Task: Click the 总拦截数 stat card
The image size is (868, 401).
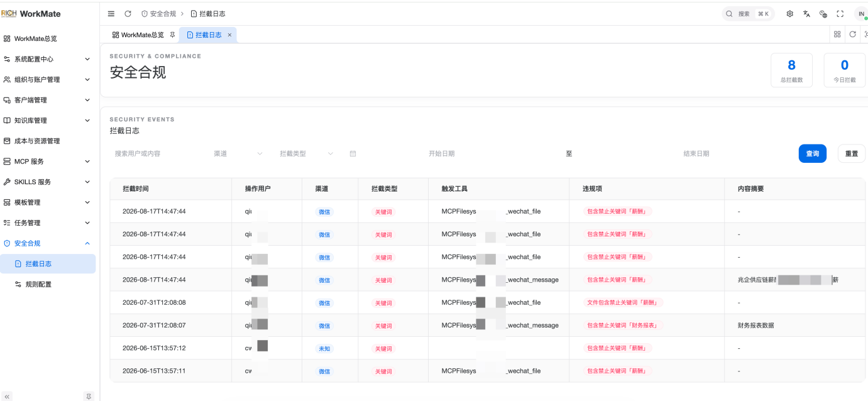Action: pos(791,70)
